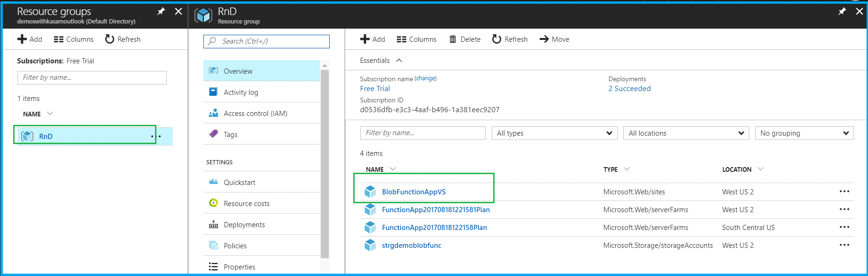Click the RnD resource group cube icon
Image resolution: width=868 pixels, height=276 pixels.
click(27, 136)
